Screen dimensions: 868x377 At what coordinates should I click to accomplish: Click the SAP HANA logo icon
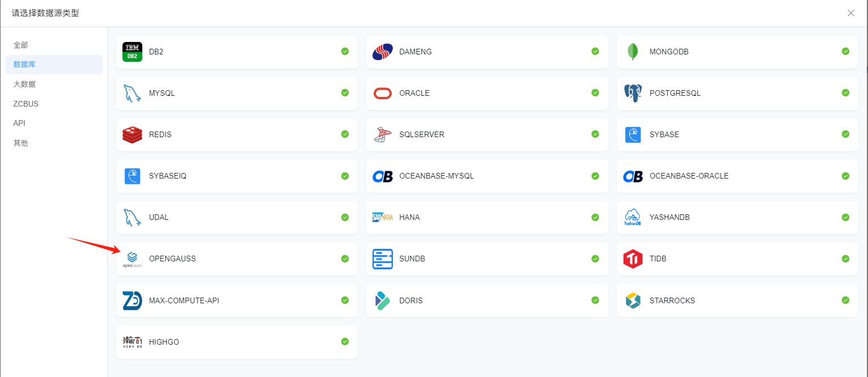point(383,217)
